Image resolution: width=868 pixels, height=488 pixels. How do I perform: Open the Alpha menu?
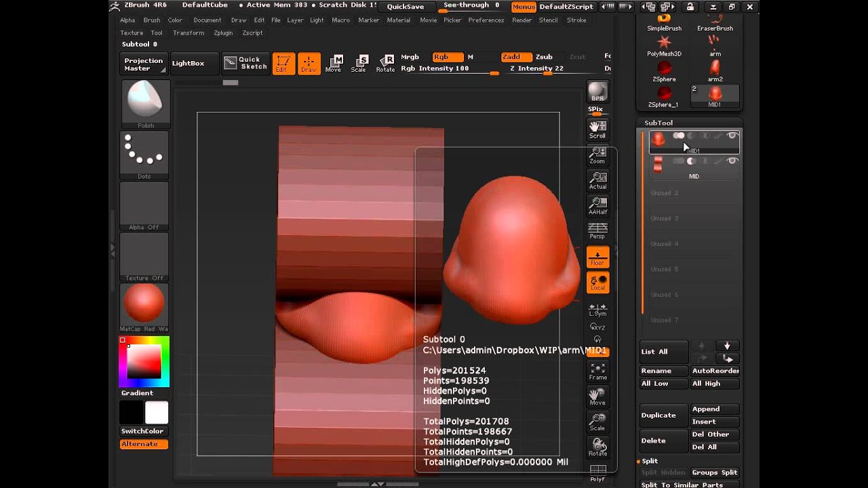(127, 20)
